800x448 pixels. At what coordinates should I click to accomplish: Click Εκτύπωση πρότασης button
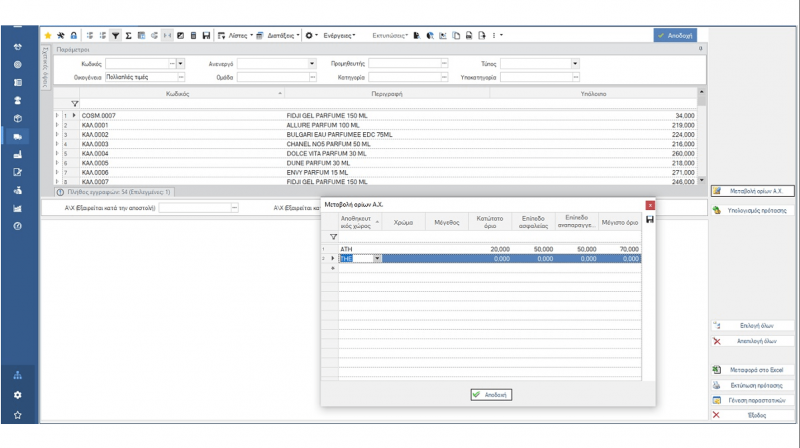click(x=753, y=385)
